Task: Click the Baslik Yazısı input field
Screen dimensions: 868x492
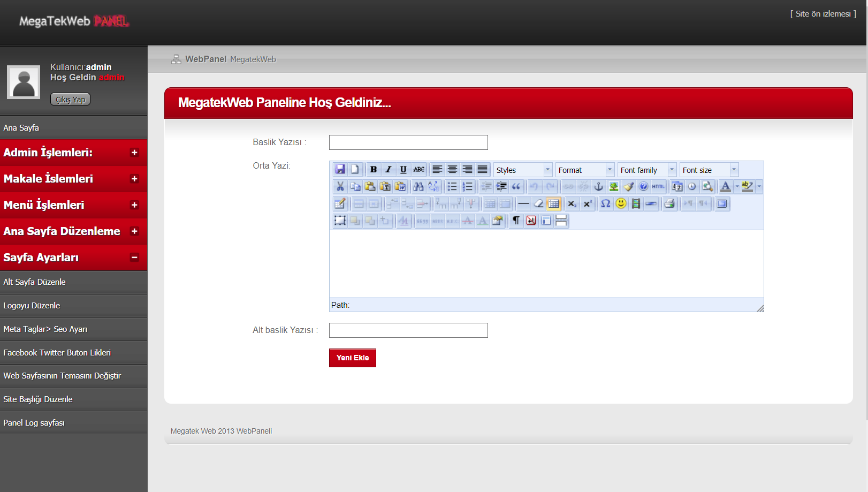Action: pyautogui.click(x=408, y=142)
